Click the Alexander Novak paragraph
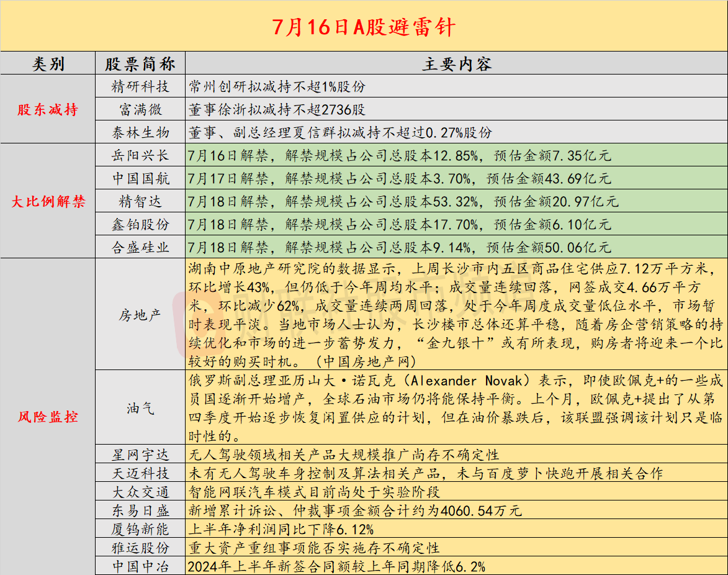Screen dimensions: 728x575 click(x=456, y=407)
